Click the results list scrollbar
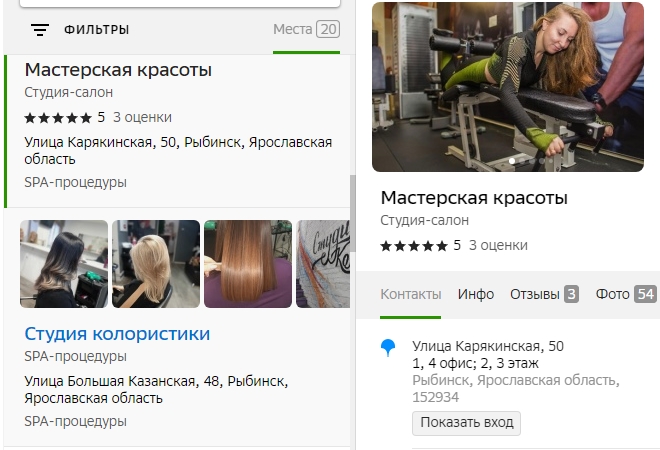The height and width of the screenshot is (450, 660). coord(353,213)
